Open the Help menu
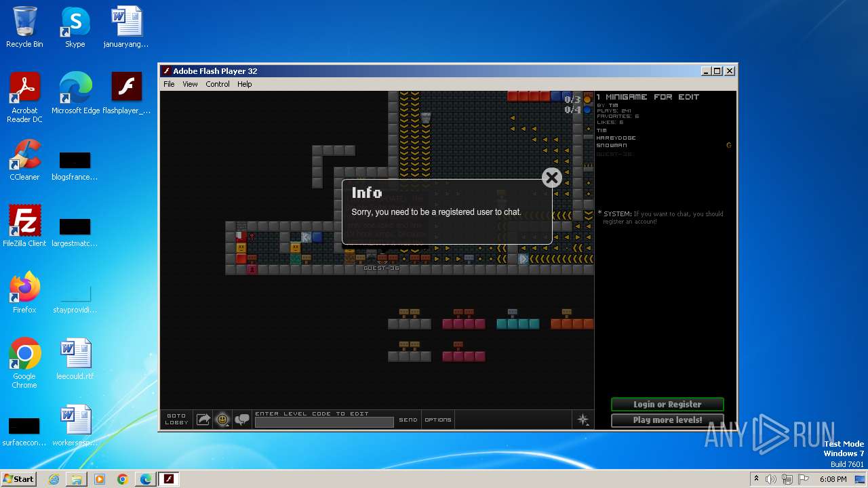 (245, 84)
